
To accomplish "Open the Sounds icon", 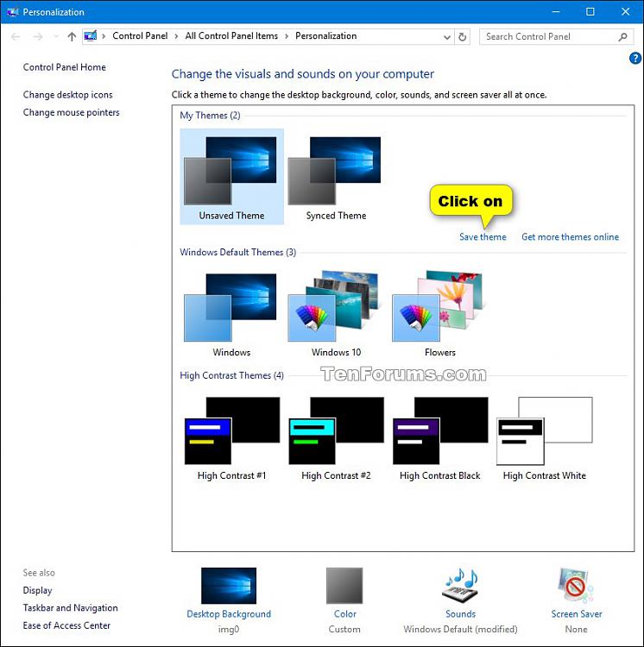I will [460, 586].
